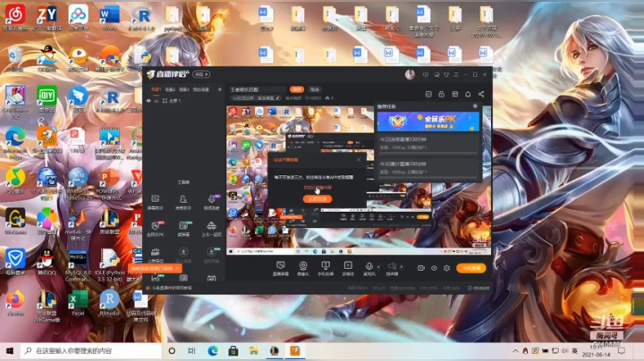Open the help link in status bar
The image size is (644, 361).
click(172, 288)
